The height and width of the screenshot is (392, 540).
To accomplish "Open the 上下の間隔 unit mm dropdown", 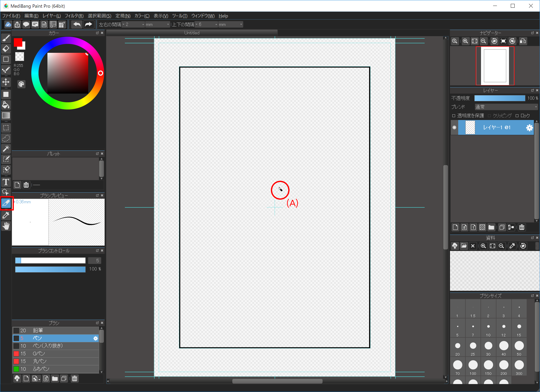I will 230,24.
